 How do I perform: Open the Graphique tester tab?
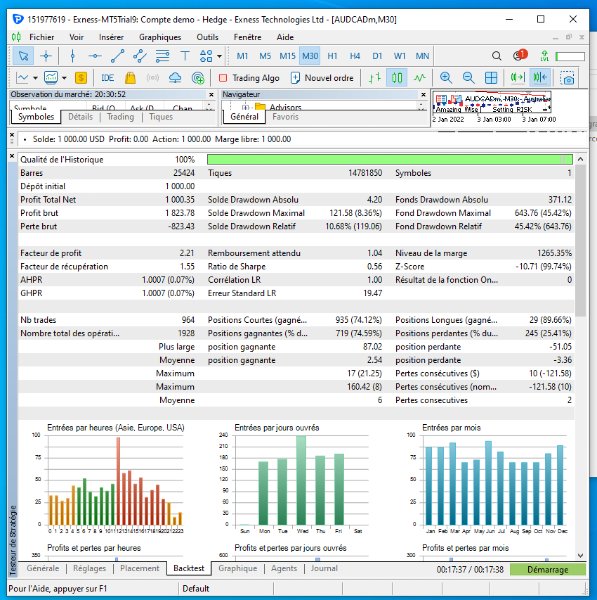coord(238,568)
